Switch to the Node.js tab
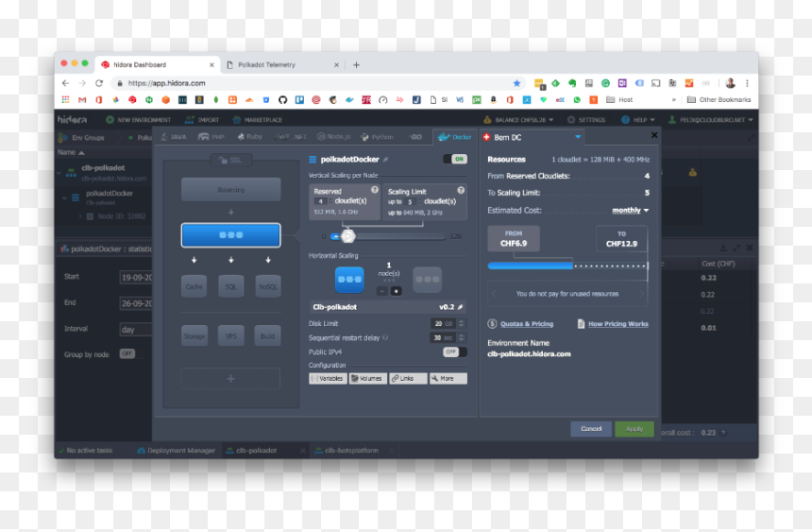The width and height of the screenshot is (812, 532). [x=333, y=137]
